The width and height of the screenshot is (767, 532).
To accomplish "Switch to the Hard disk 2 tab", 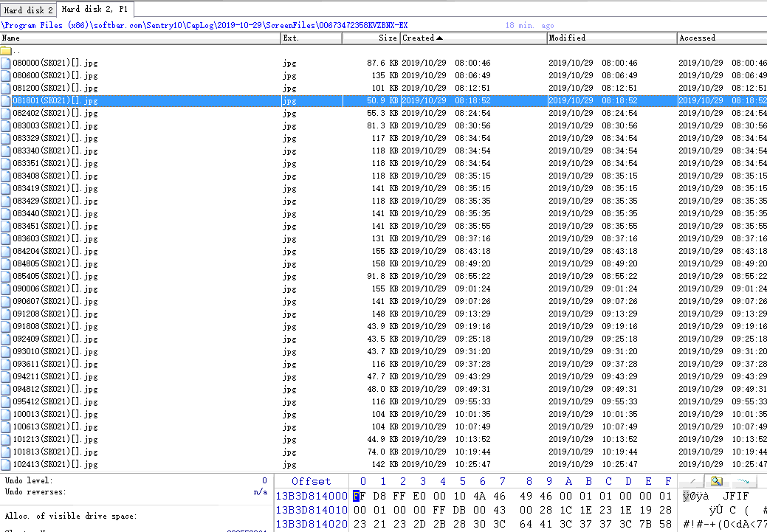I will pyautogui.click(x=28, y=10).
